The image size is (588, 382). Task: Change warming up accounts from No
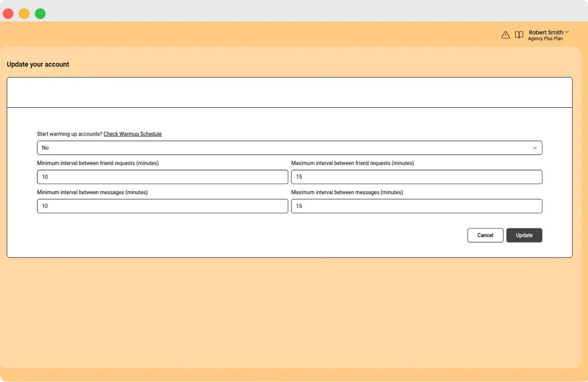pos(289,148)
